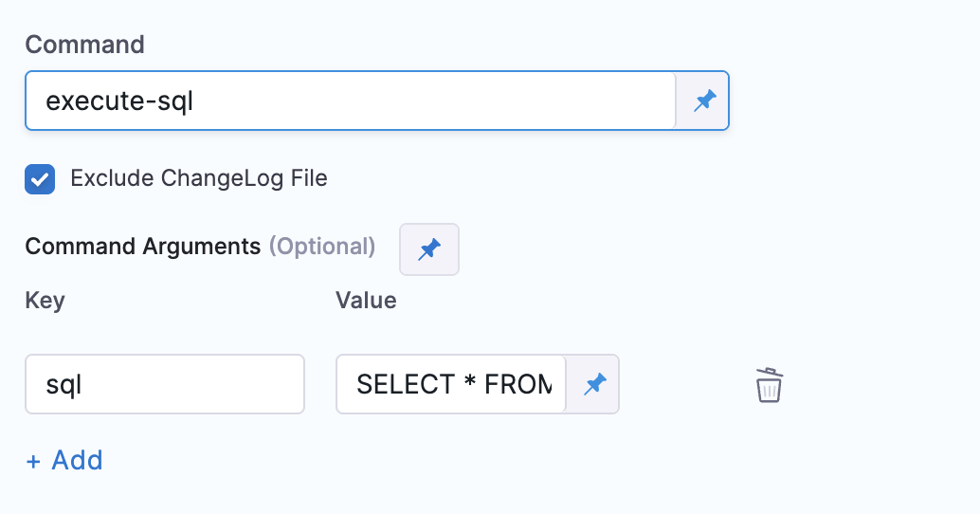
Task: Click the word FROM in the Value field
Action: click(x=517, y=384)
